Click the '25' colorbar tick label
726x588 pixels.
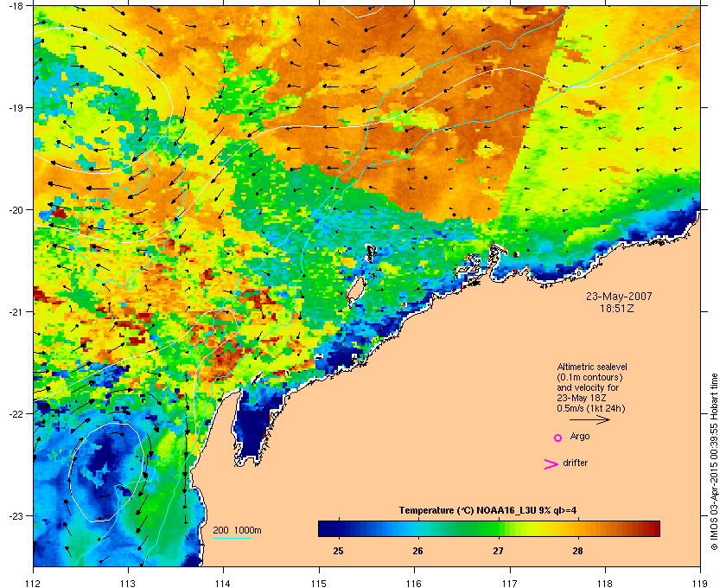339,551
